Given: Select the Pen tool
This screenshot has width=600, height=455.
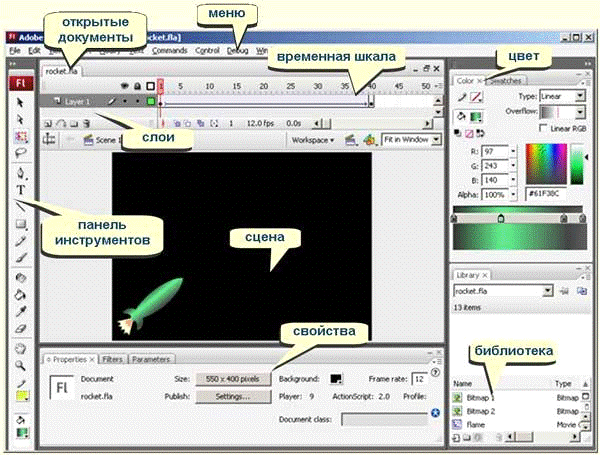Looking at the screenshot, I should click(21, 174).
